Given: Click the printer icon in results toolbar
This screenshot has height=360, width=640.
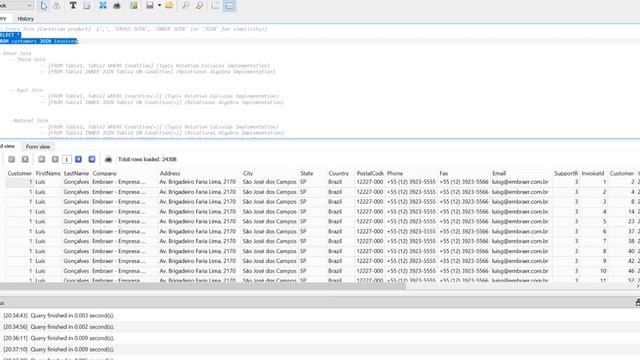Looking at the screenshot, I should click(108, 159).
